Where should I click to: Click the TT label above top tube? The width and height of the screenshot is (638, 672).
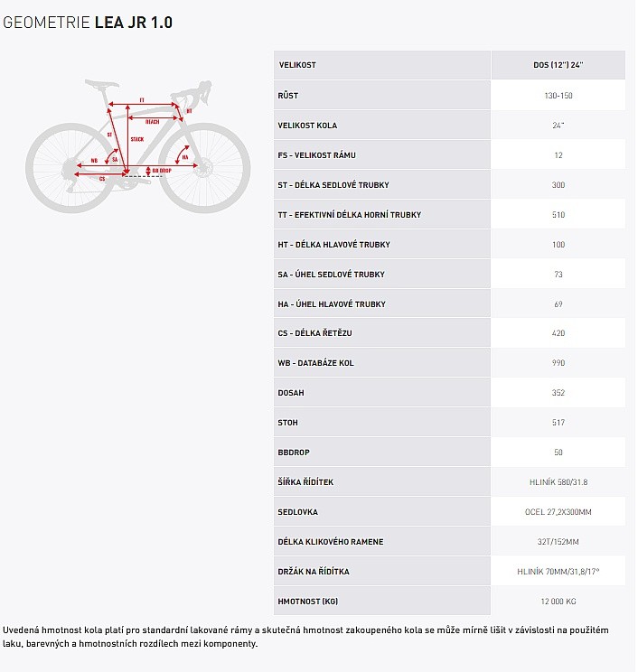tap(142, 100)
